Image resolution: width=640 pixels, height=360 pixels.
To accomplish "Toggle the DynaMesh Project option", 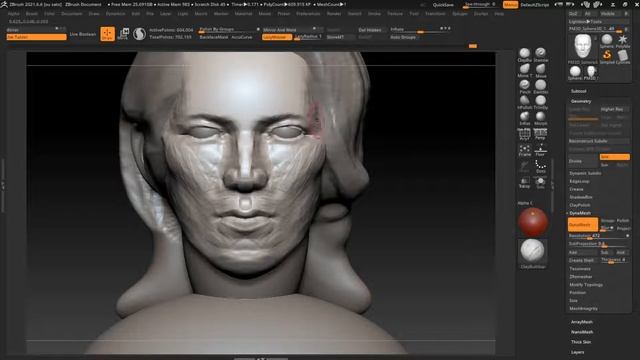I will point(623,228).
